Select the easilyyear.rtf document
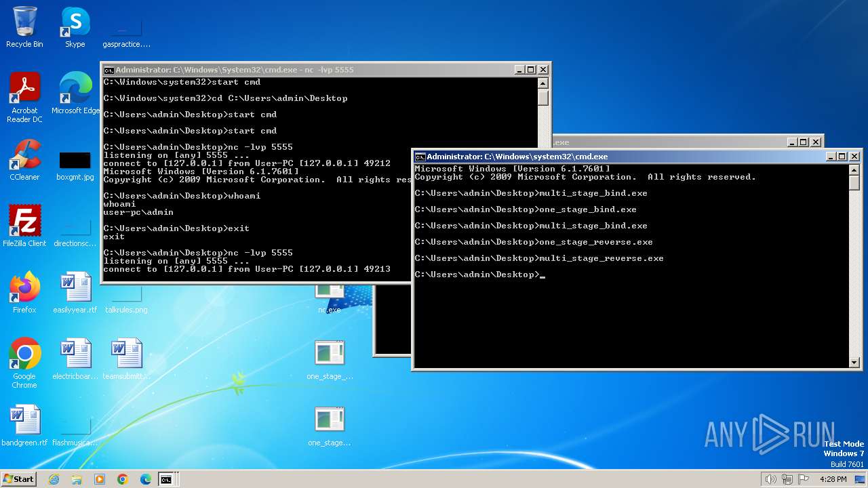Screen dimensions: 868x488 [x=75, y=293]
